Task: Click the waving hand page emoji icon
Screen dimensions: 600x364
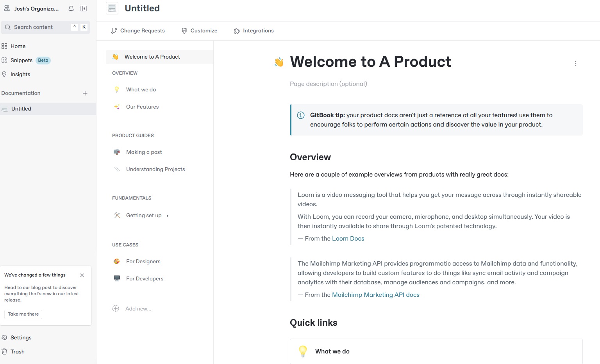Action: pyautogui.click(x=279, y=62)
